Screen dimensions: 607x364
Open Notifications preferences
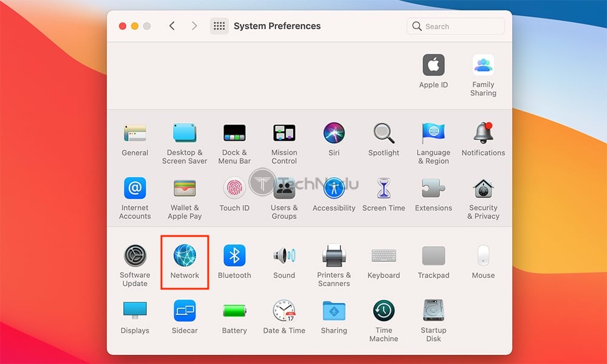pos(483,133)
